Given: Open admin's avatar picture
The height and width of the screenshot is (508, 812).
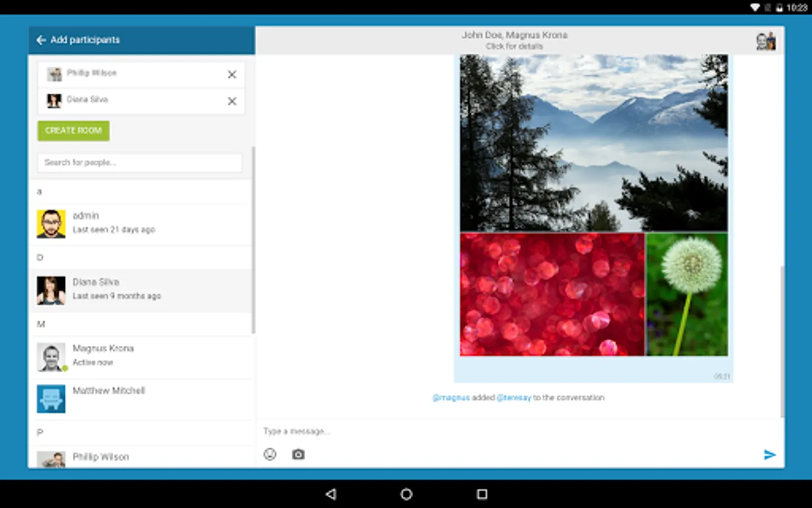Looking at the screenshot, I should coord(51,224).
